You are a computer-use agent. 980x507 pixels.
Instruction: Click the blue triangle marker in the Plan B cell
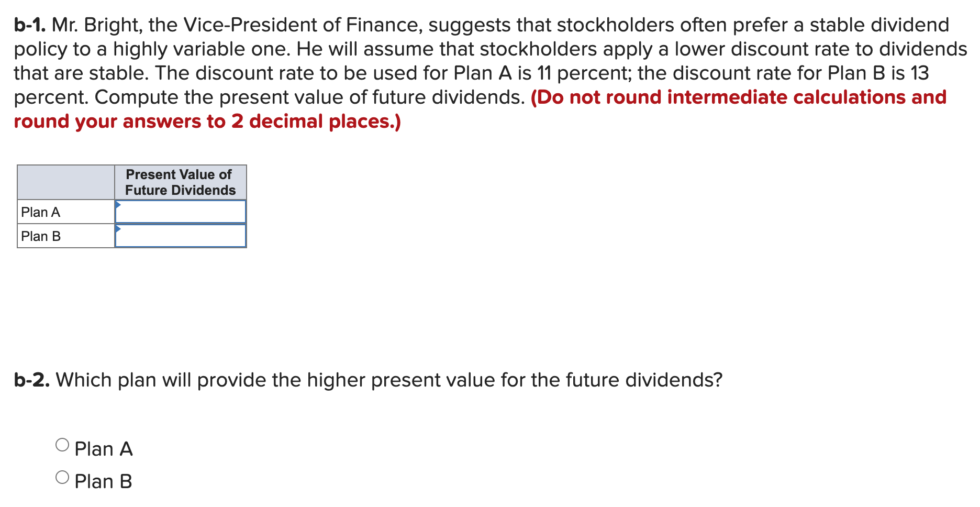[x=118, y=228]
